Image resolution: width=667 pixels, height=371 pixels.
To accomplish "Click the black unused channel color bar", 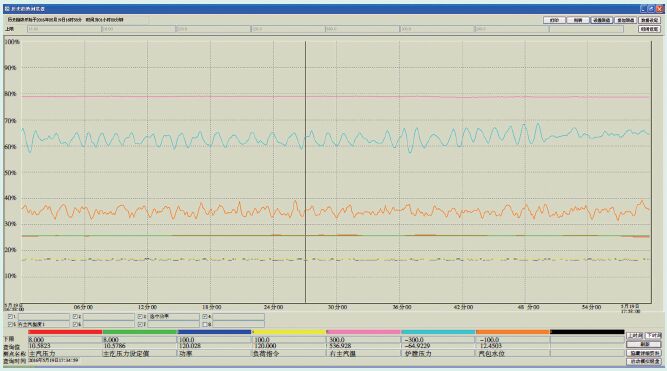I will click(x=587, y=332).
